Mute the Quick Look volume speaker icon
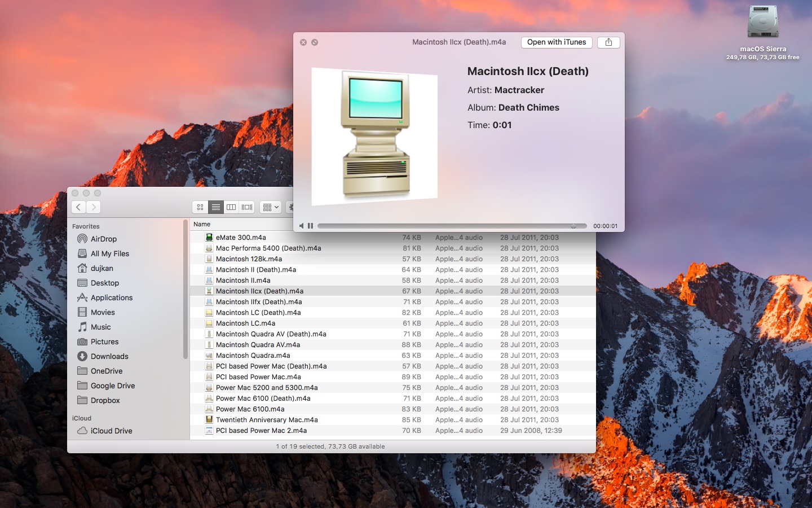Image resolution: width=812 pixels, height=508 pixels. [x=302, y=226]
